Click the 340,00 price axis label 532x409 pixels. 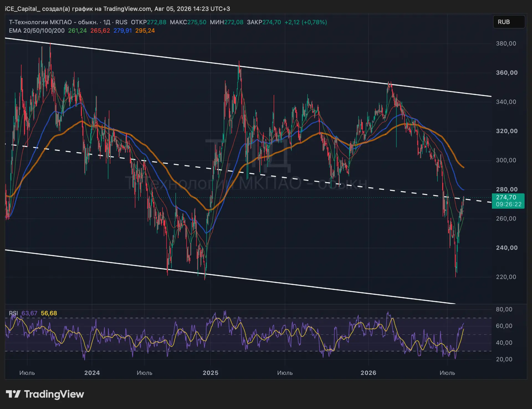(x=506, y=102)
